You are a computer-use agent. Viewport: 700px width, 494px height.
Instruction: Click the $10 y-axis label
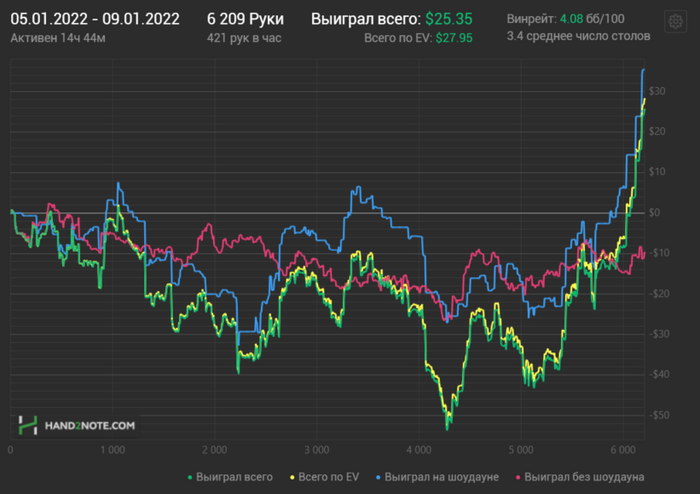[x=657, y=171]
